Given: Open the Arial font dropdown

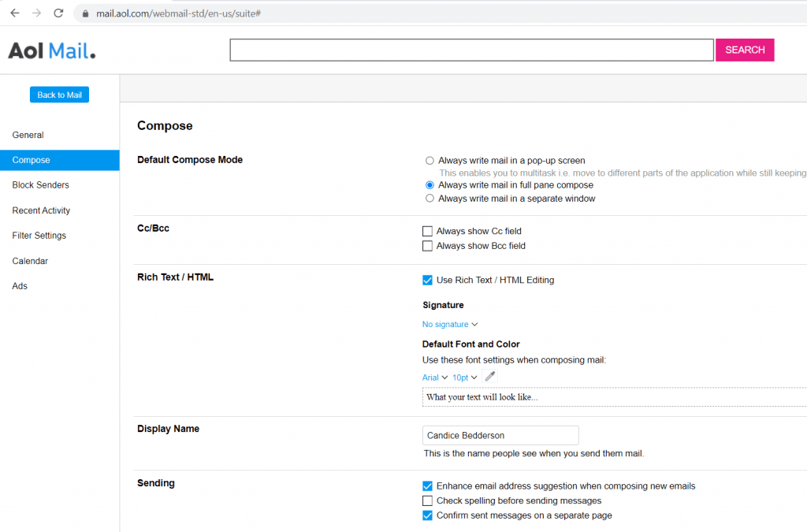Looking at the screenshot, I should (434, 377).
